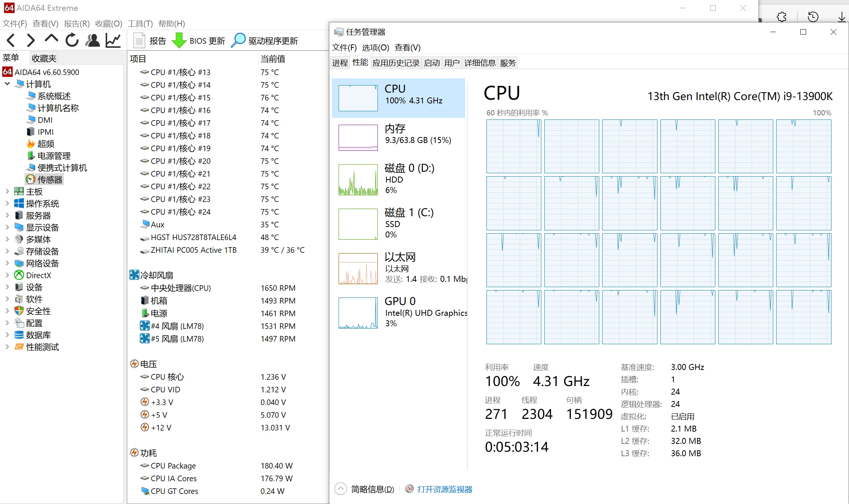This screenshot has width=849, height=504.
Task: Click the BIOS 更新 toolbar button
Action: 199,41
